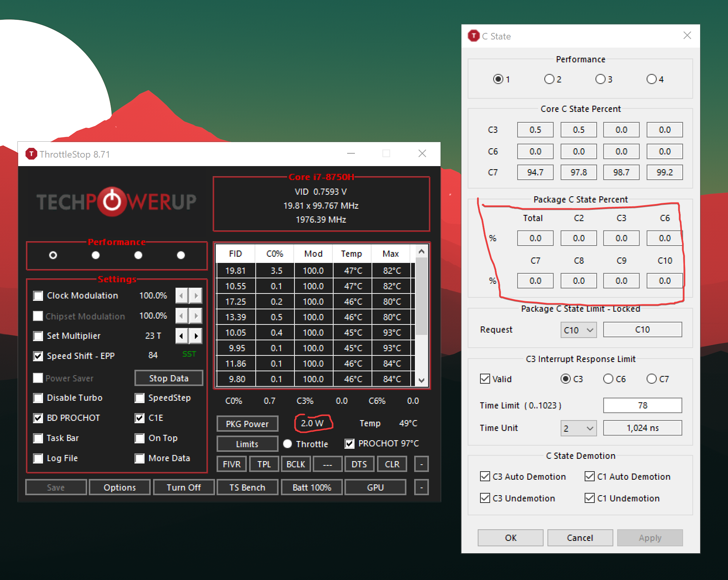The height and width of the screenshot is (580, 728).
Task: Decrease Set Multiplier with left arrow
Action: point(181,336)
